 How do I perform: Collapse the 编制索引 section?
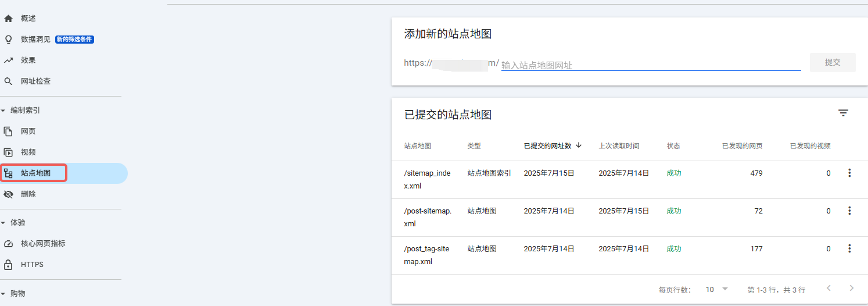tap(3, 111)
